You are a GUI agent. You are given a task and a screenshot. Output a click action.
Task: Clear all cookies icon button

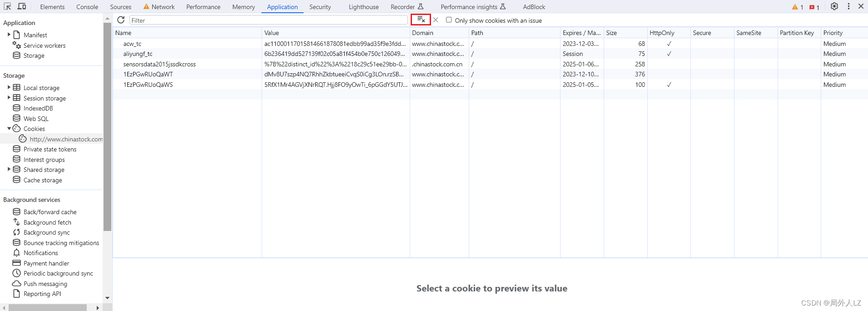(x=421, y=20)
